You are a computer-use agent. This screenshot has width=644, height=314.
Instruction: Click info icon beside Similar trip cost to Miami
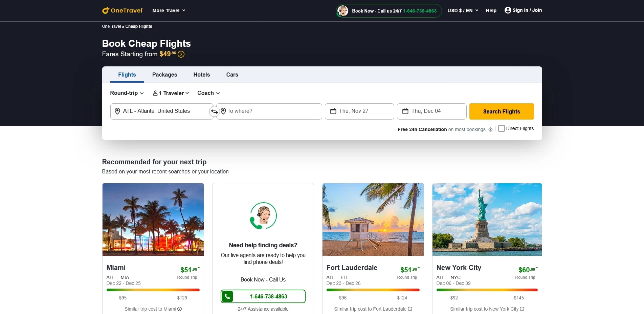(180, 309)
